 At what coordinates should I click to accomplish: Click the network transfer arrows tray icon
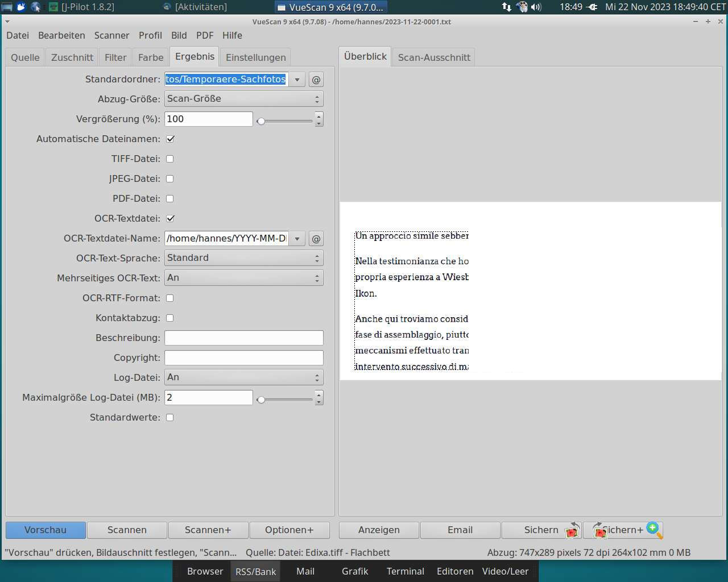point(506,7)
